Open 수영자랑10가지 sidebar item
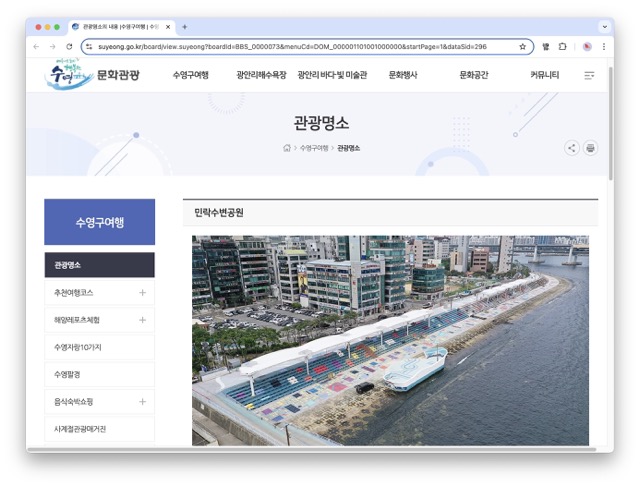 (x=100, y=347)
